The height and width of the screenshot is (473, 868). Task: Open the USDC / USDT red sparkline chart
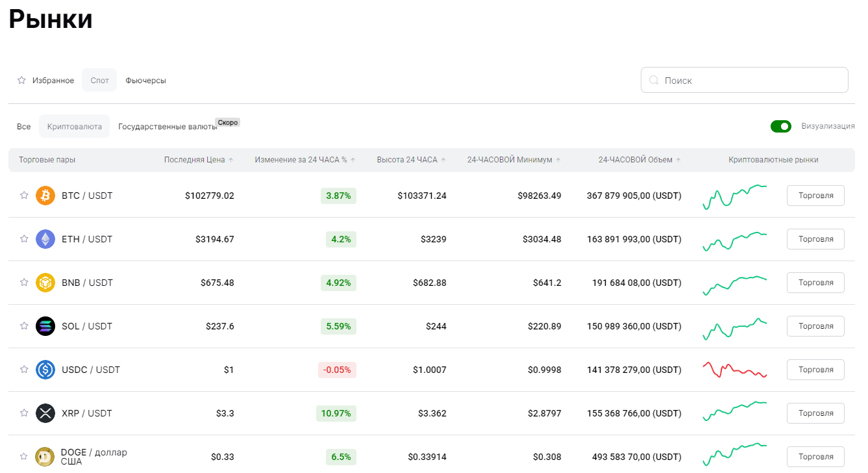pyautogui.click(x=735, y=370)
